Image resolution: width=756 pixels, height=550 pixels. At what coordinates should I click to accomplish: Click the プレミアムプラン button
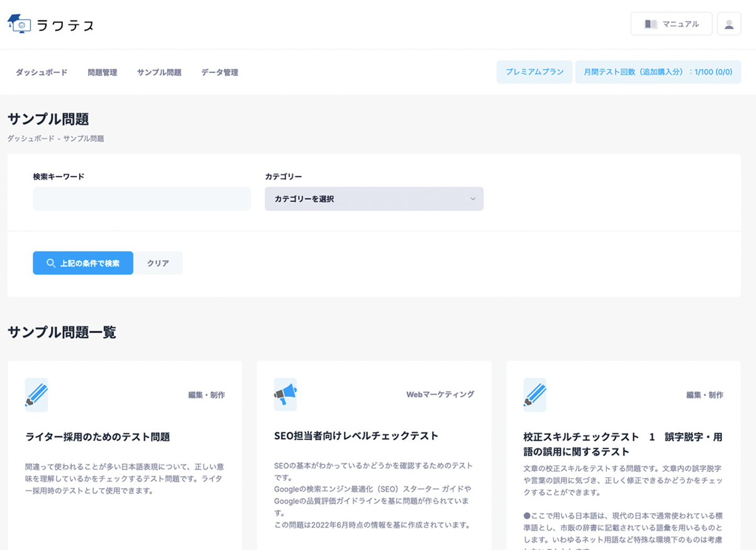pos(534,72)
